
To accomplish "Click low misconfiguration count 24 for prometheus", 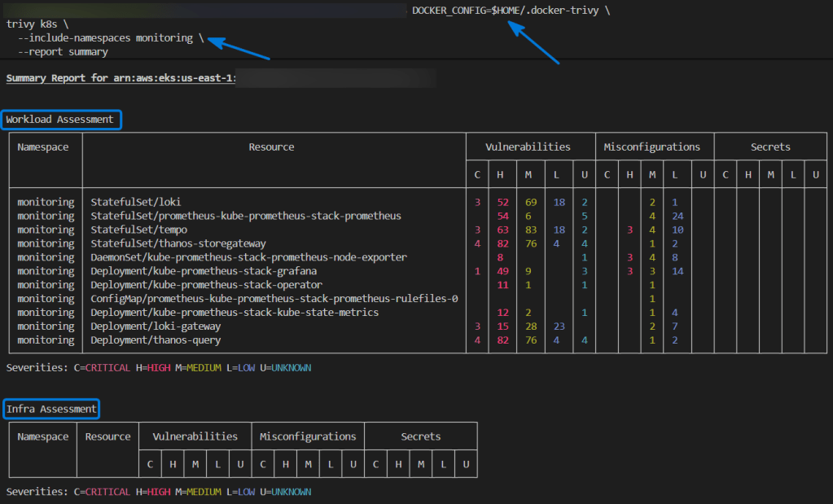I will click(x=677, y=216).
